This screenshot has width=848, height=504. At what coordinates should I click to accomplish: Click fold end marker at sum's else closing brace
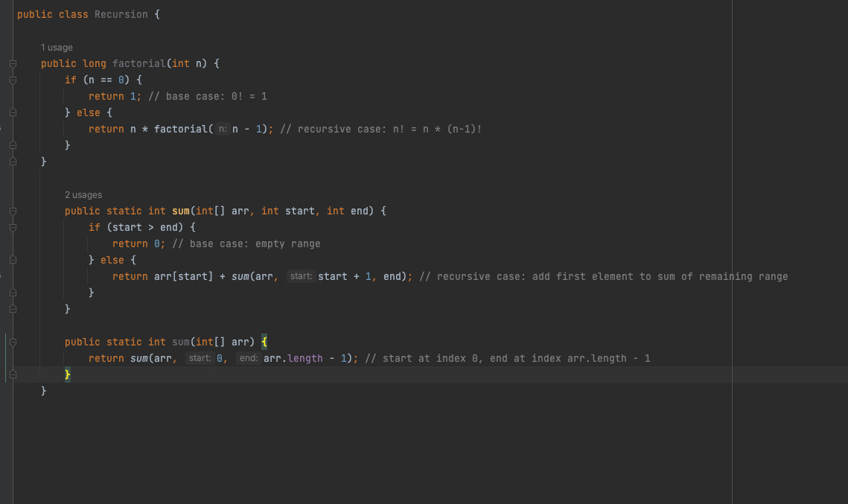click(x=13, y=293)
